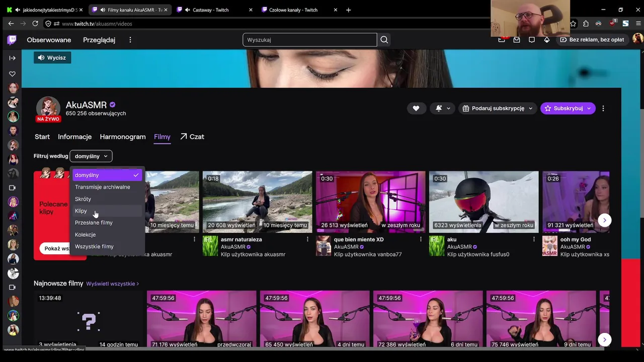This screenshot has height=362, width=644.
Task: Click Bez reklam, bez opłat button
Action: click(592, 40)
